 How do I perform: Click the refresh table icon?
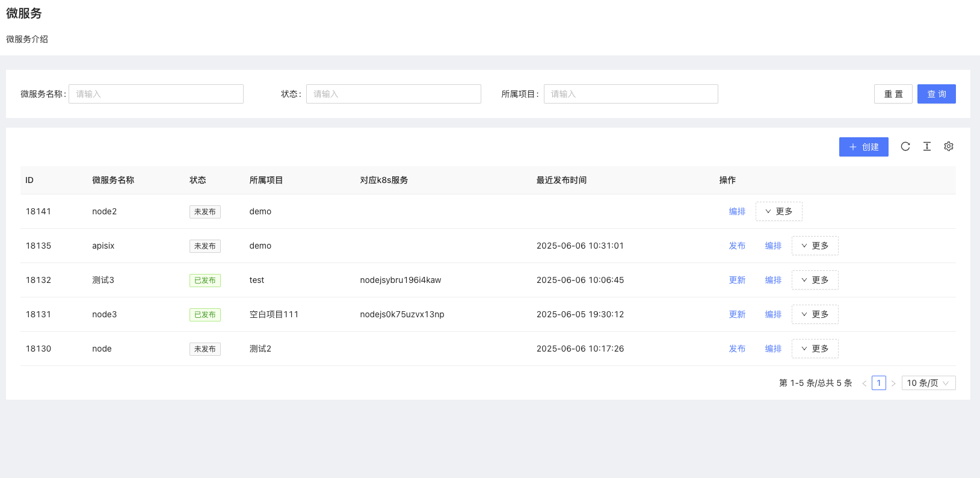tap(905, 146)
